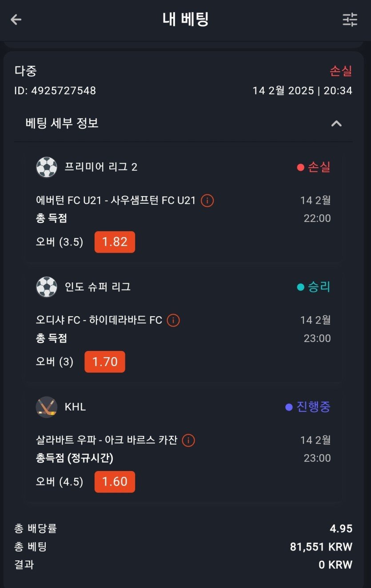Click the soccer ball icon for 인도 슈퍼 리그

47,287
